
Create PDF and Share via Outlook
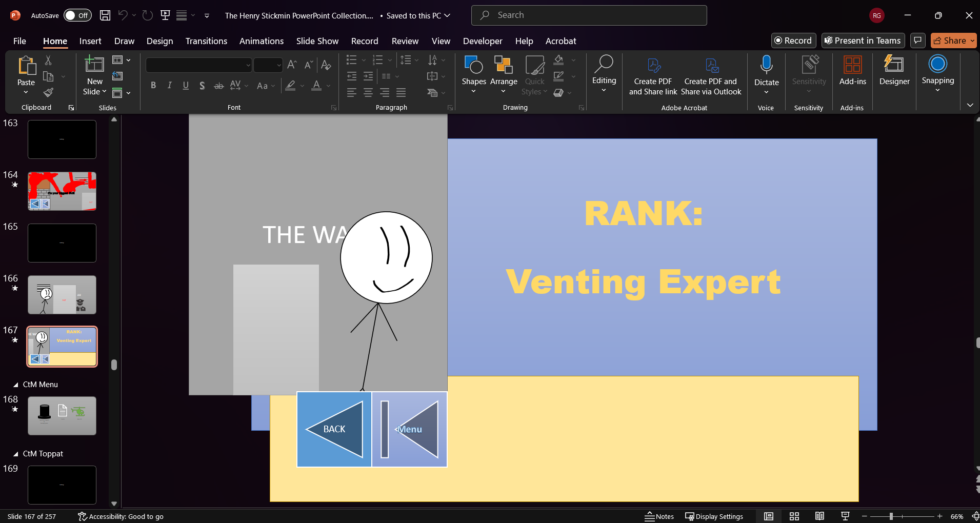tap(711, 75)
